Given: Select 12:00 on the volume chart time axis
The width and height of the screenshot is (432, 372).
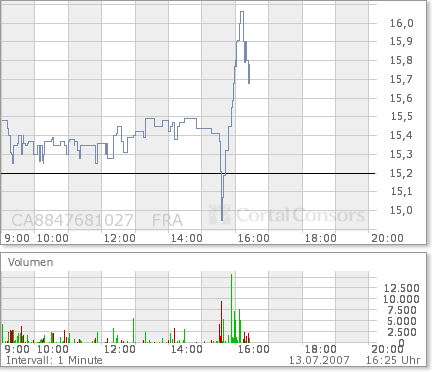Looking at the screenshot, I should [x=120, y=349].
